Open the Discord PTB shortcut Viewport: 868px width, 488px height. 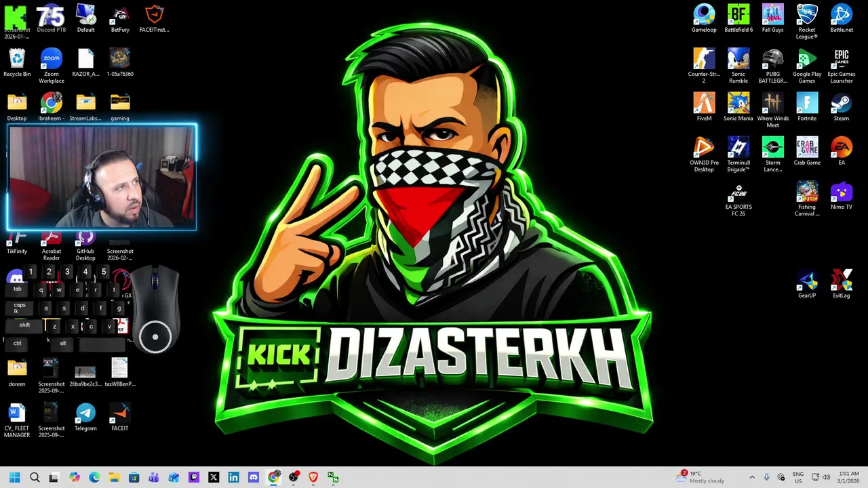coord(51,19)
